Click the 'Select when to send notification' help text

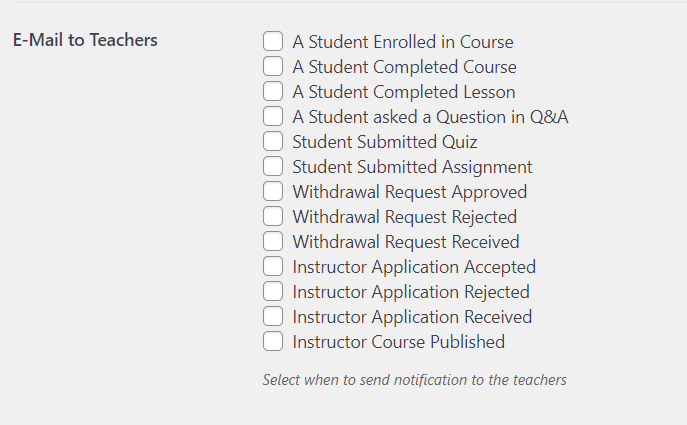[414, 380]
